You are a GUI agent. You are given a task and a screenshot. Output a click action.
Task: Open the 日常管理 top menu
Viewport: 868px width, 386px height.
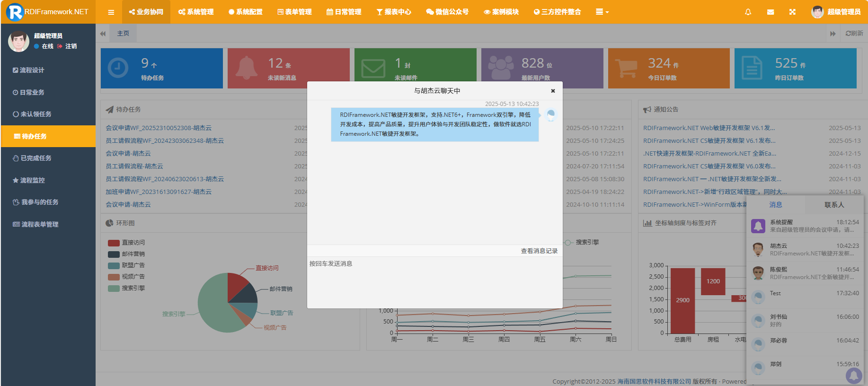click(x=344, y=12)
